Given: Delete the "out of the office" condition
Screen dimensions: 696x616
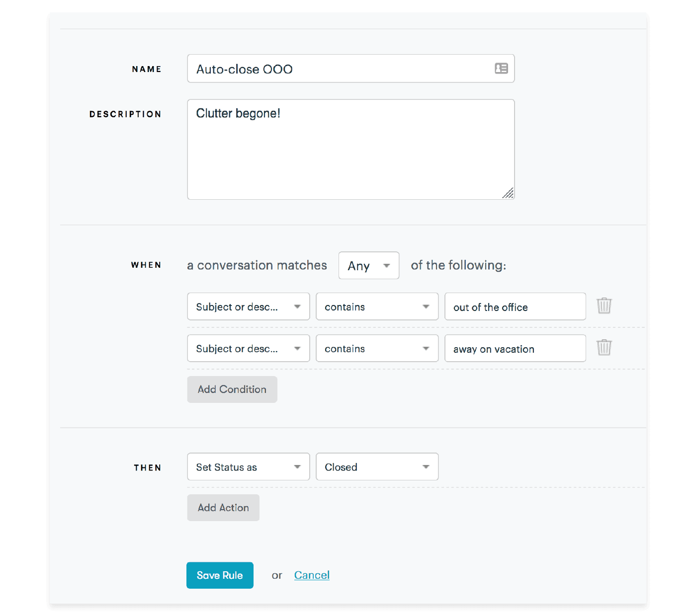Looking at the screenshot, I should (604, 306).
